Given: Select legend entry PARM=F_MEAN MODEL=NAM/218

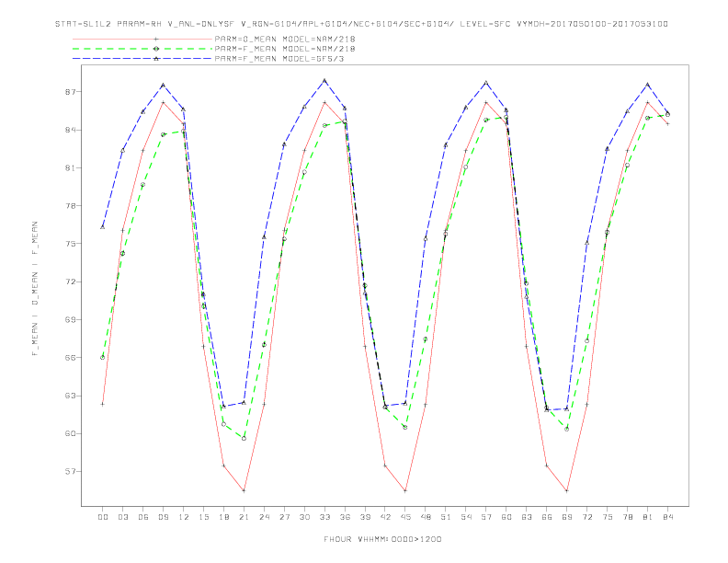Looking at the screenshot, I should tap(285, 49).
